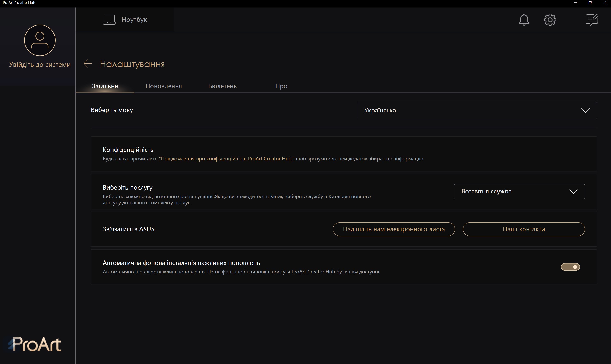Select the Про tab
Screen dimensions: 611x364
click(281, 86)
